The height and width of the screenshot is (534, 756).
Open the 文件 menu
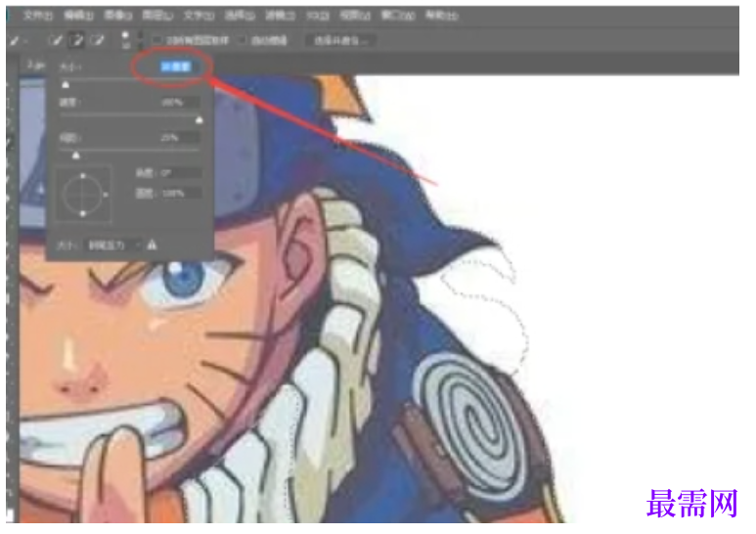coord(37,16)
